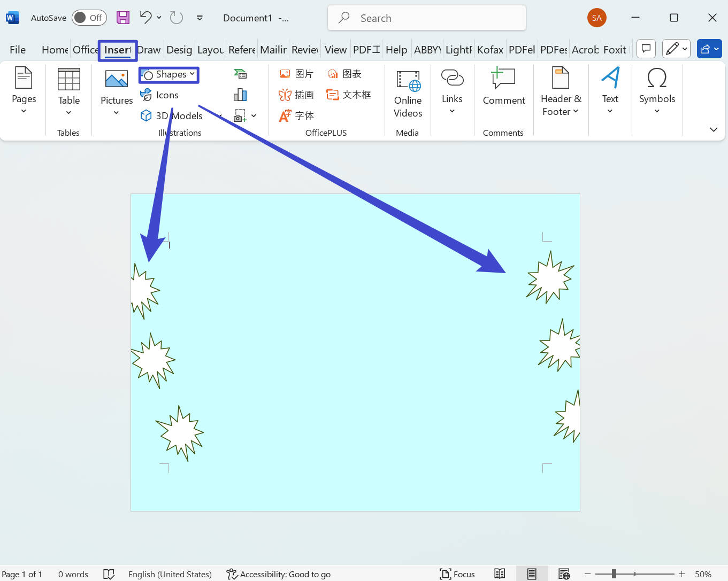Open the Symbols omega icon
This screenshot has width=728, height=581.
coord(657,78)
